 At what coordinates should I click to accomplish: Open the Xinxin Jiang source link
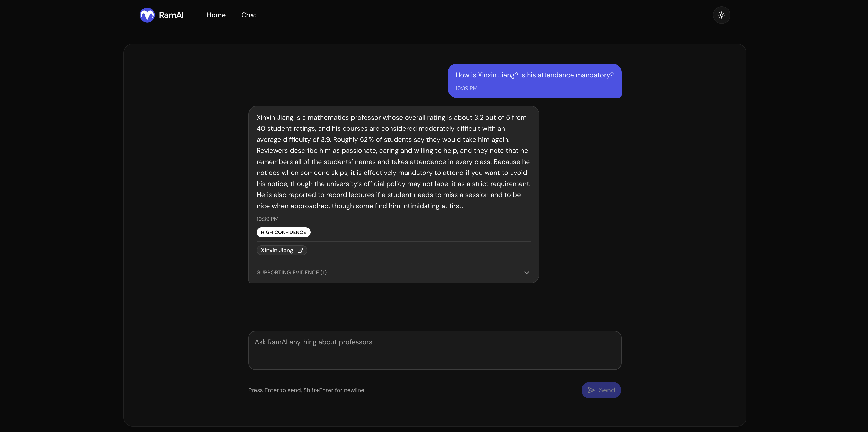(277, 250)
